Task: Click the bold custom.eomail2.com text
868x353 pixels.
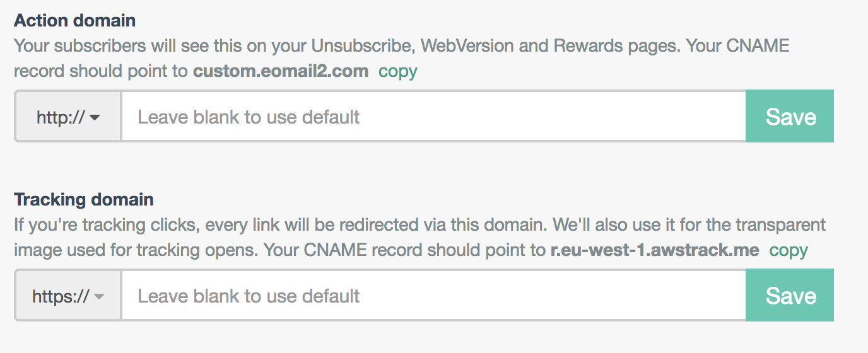Action: tap(281, 71)
